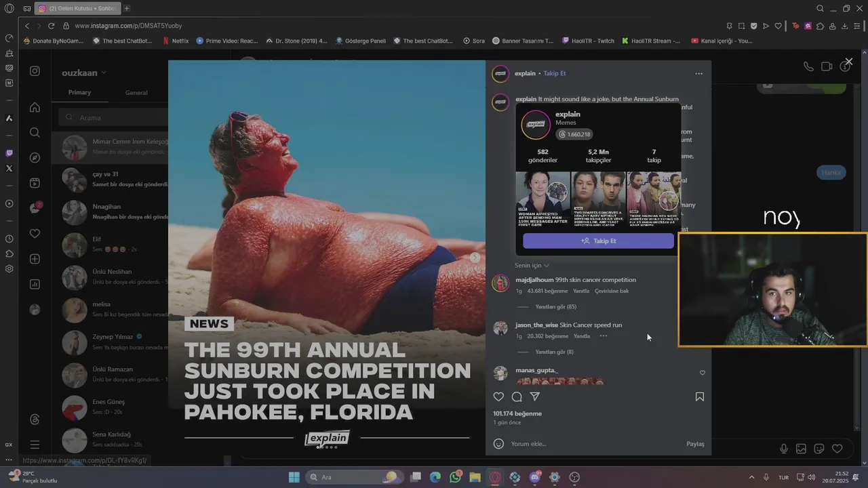868x488 pixels.
Task: Click the browser address bar URL
Action: (128, 26)
